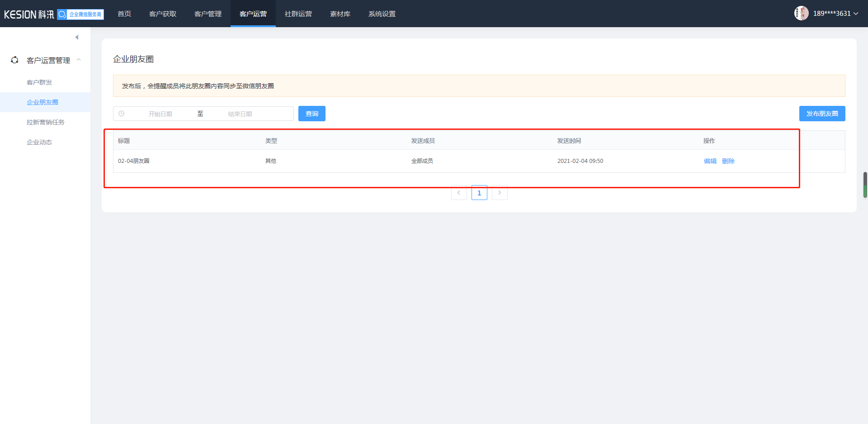Open the 素材库 top menu
This screenshot has height=424, width=868.
[340, 14]
